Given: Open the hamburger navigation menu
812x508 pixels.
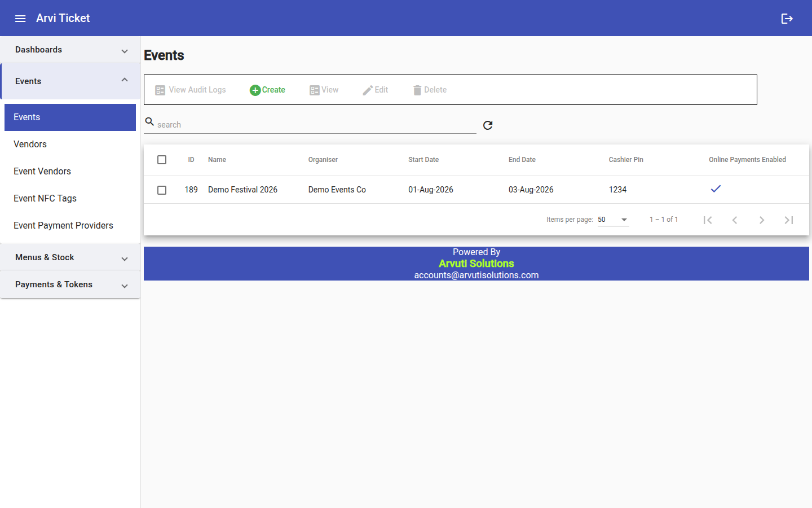Looking at the screenshot, I should pyautogui.click(x=20, y=19).
